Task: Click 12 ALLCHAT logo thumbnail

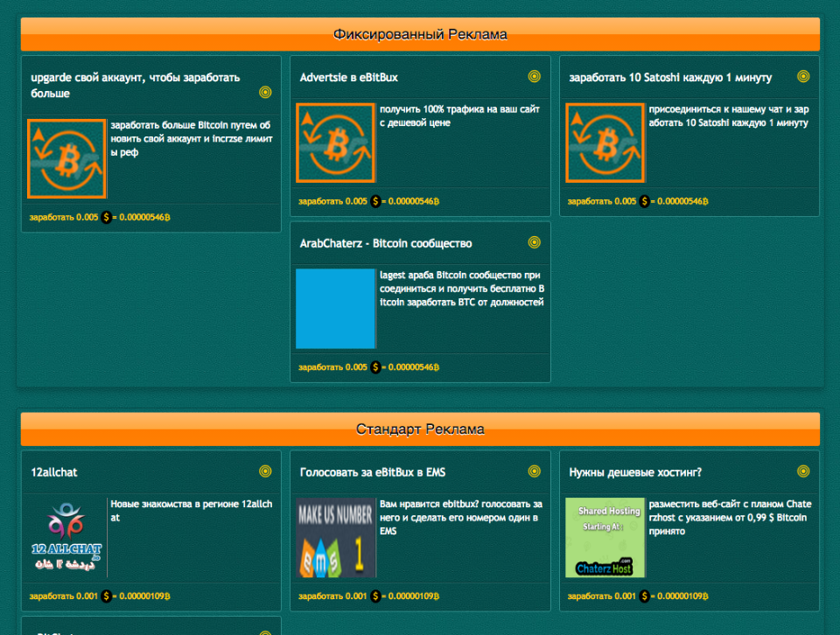Action: click(x=66, y=538)
